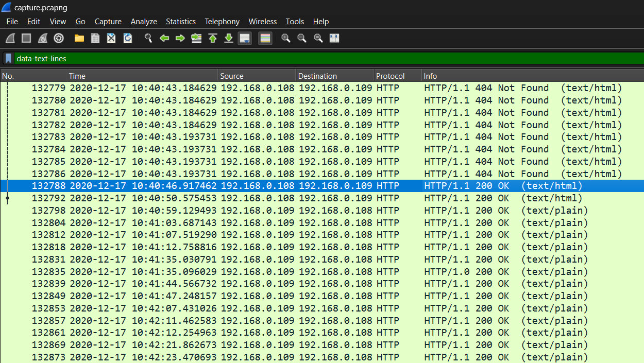The height and width of the screenshot is (363, 644).
Task: Go forward in packet history
Action: click(180, 38)
